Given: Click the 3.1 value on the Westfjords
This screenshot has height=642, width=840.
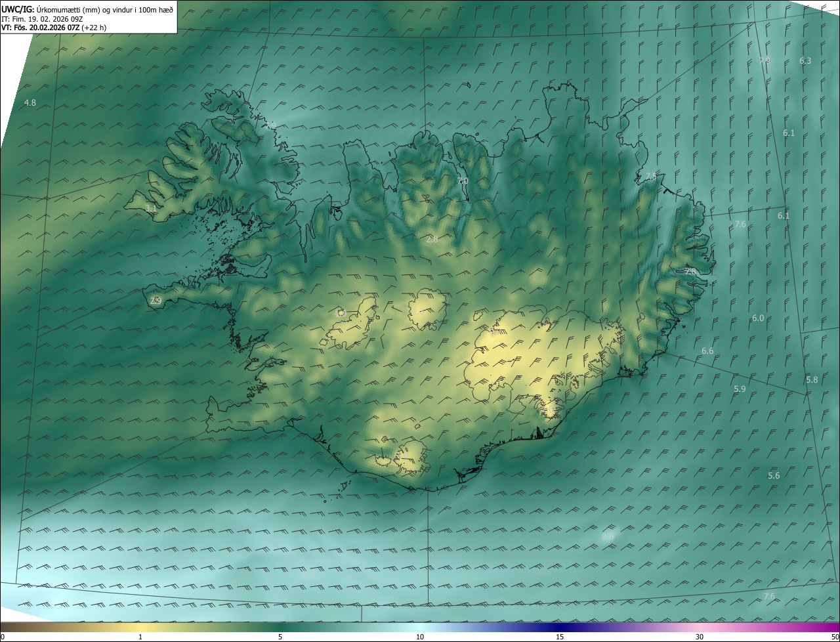Looking at the screenshot, I should coord(151,209).
